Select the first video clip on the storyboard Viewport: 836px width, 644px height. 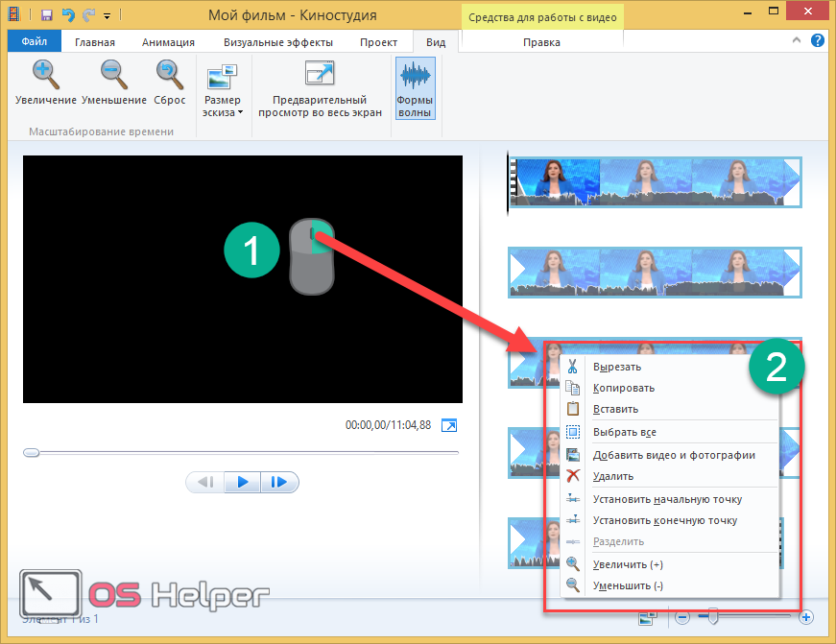pos(653,181)
